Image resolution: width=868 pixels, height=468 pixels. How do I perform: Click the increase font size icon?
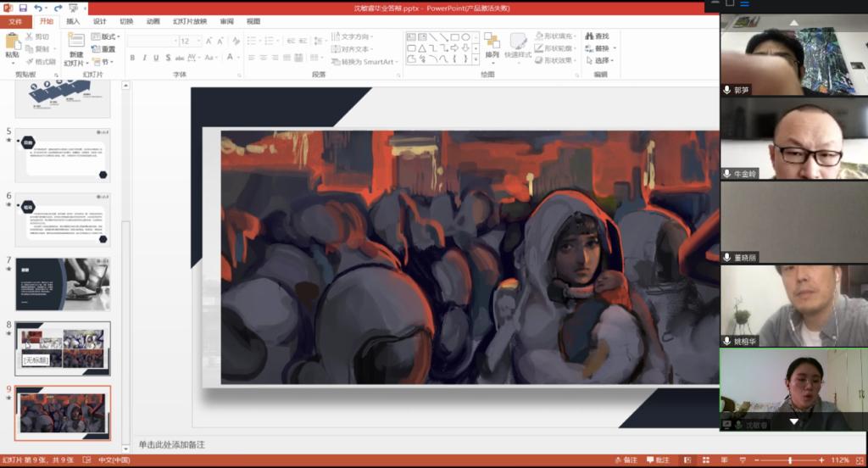(209, 41)
